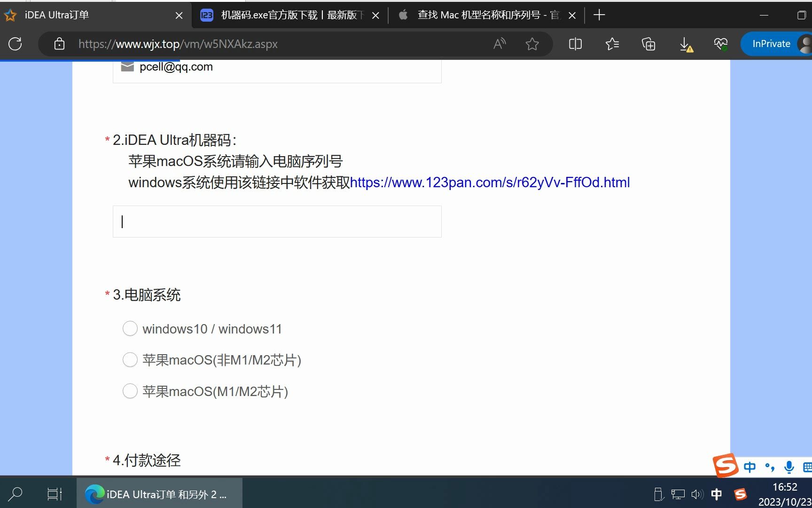Toggle Sogou punctuation mode icon

click(x=770, y=467)
